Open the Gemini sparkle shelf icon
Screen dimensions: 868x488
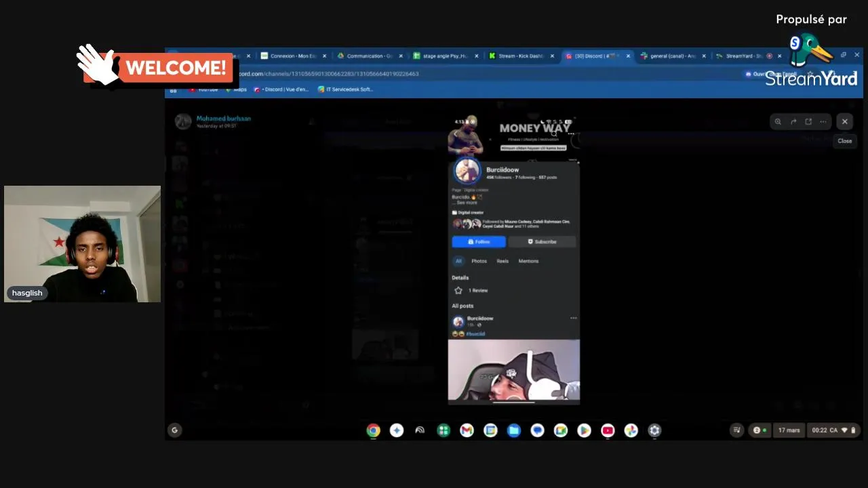(397, 430)
